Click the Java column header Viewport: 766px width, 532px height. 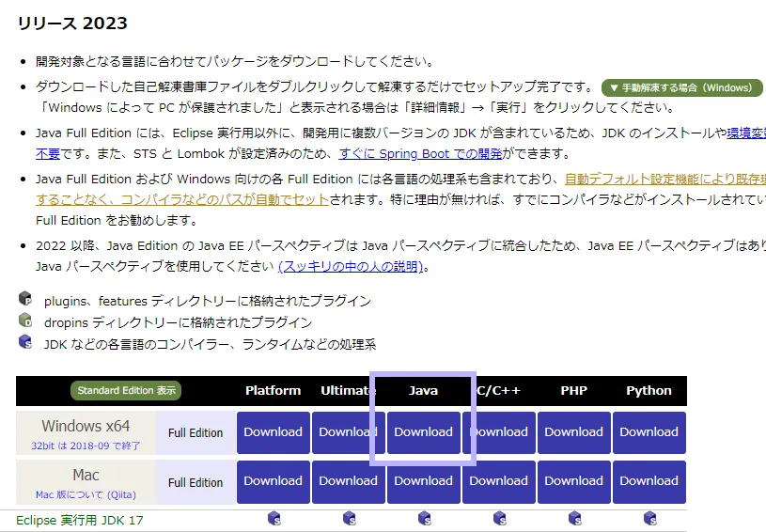click(x=424, y=390)
